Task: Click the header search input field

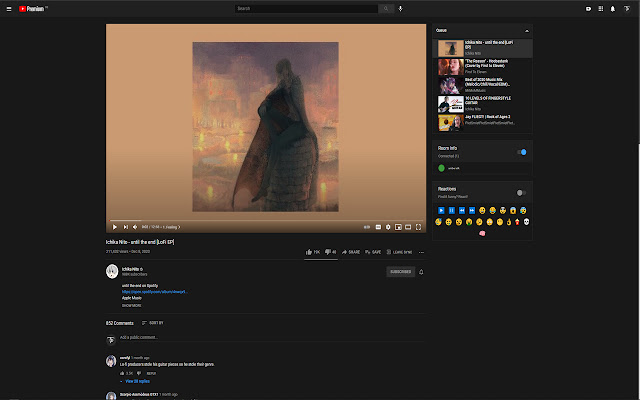Action: pos(306,9)
